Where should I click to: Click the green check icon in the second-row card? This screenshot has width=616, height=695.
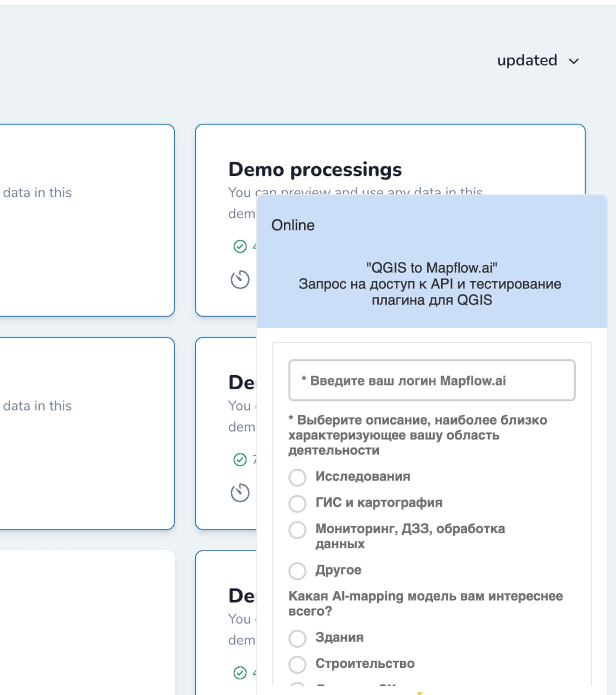(x=240, y=460)
